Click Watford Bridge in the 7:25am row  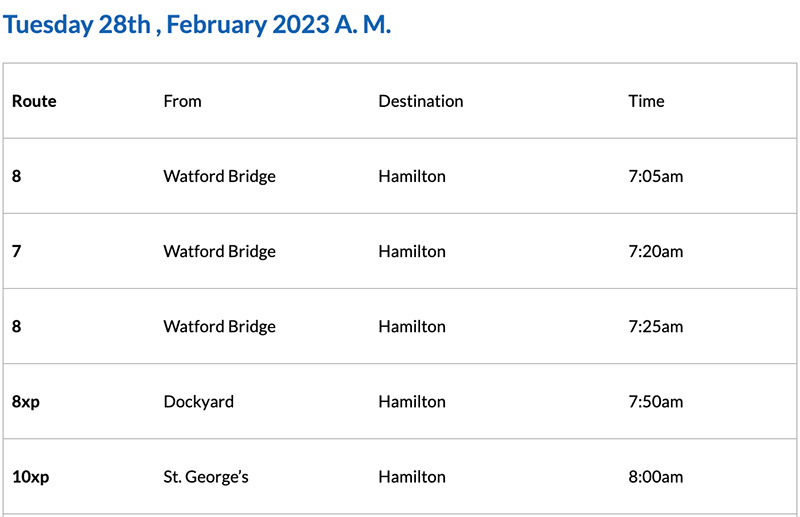coord(219,326)
